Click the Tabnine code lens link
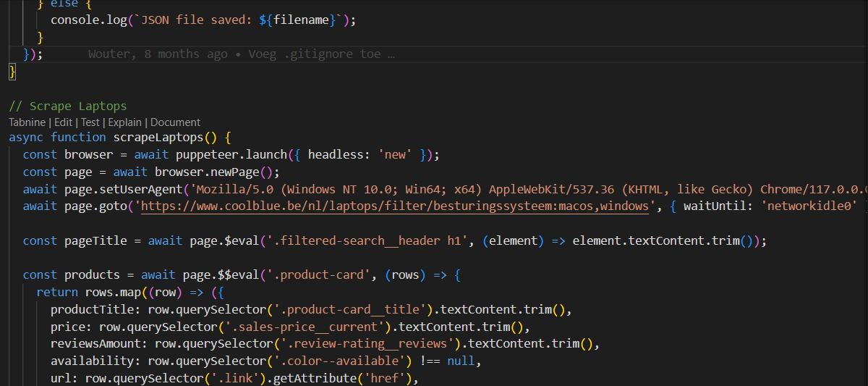 (x=27, y=122)
